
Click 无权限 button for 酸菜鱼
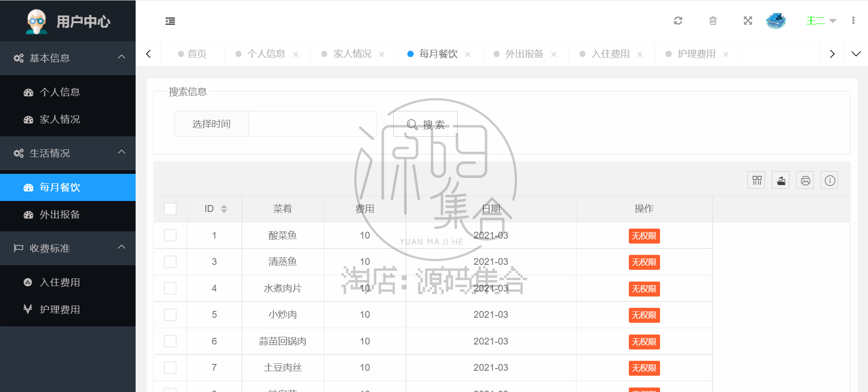coord(644,236)
